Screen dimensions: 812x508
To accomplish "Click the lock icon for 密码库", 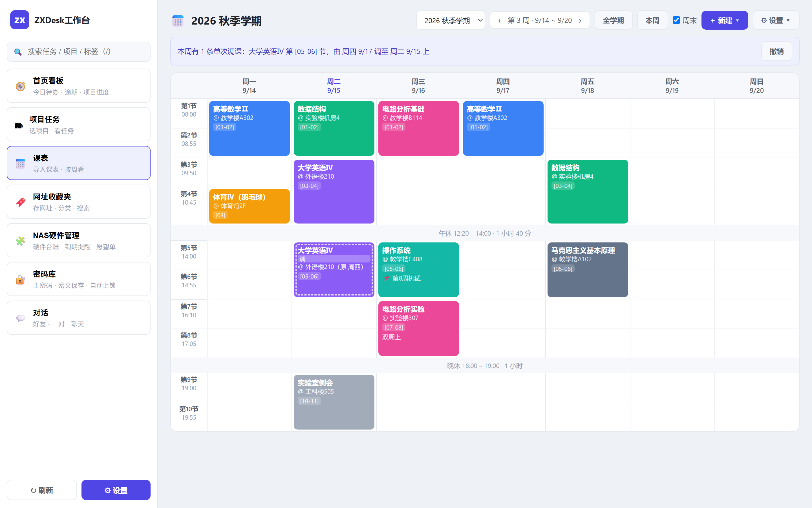I will [x=21, y=279].
